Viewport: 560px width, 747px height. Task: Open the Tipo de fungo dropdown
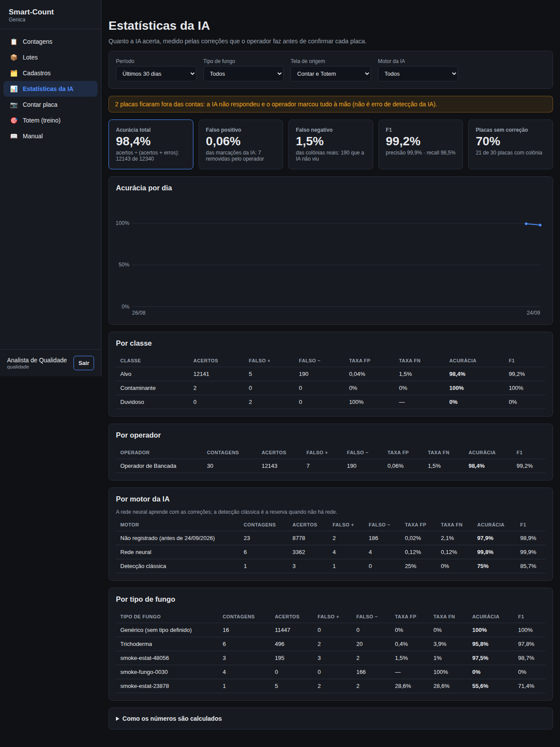coord(243,74)
